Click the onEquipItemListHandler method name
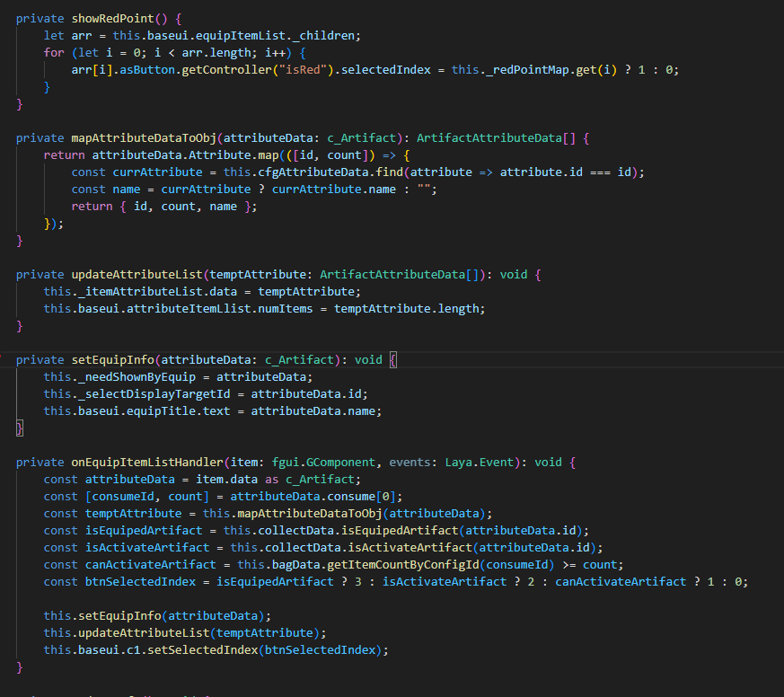This screenshot has height=697, width=784. [x=147, y=462]
